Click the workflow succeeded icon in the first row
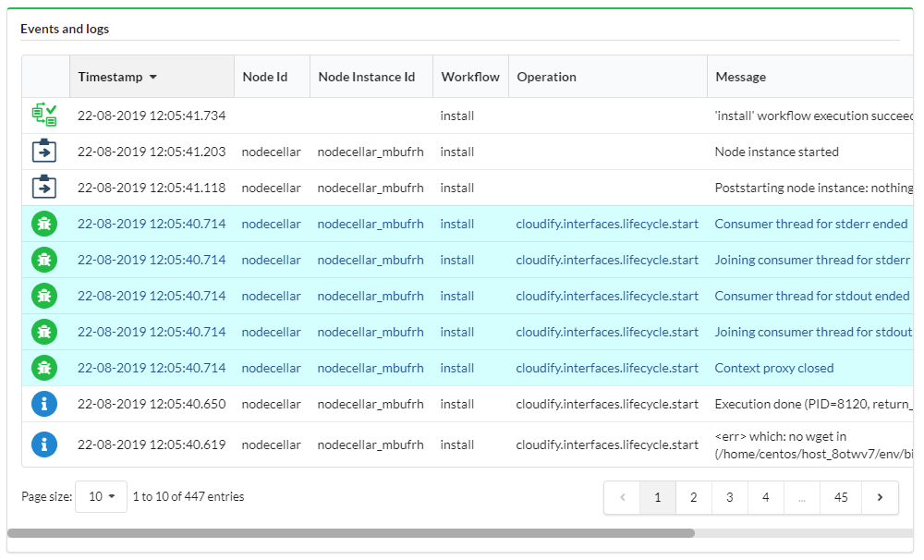 [x=44, y=115]
